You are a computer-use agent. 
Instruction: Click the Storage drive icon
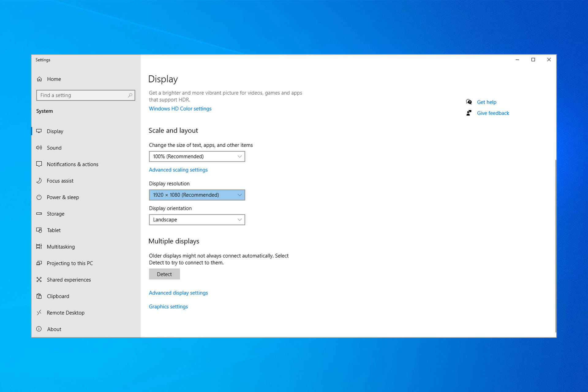tap(39, 214)
